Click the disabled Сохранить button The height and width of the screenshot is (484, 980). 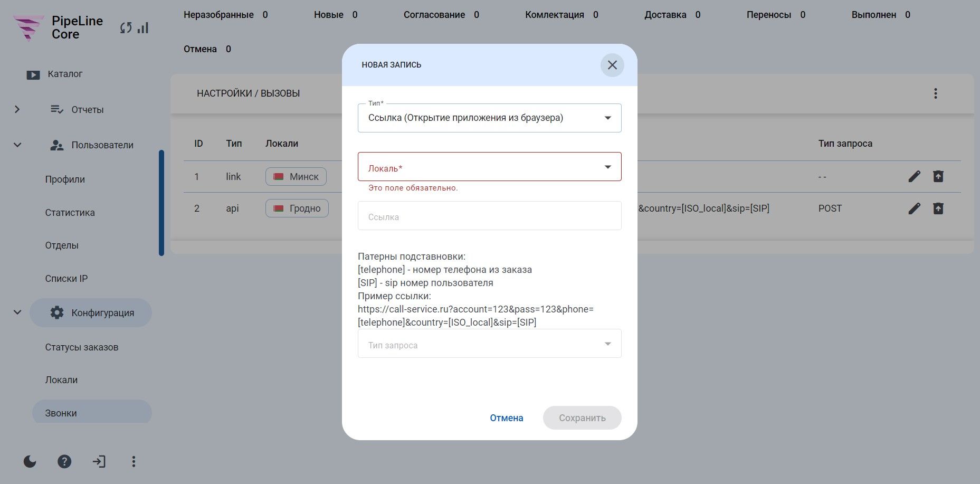[x=582, y=418]
